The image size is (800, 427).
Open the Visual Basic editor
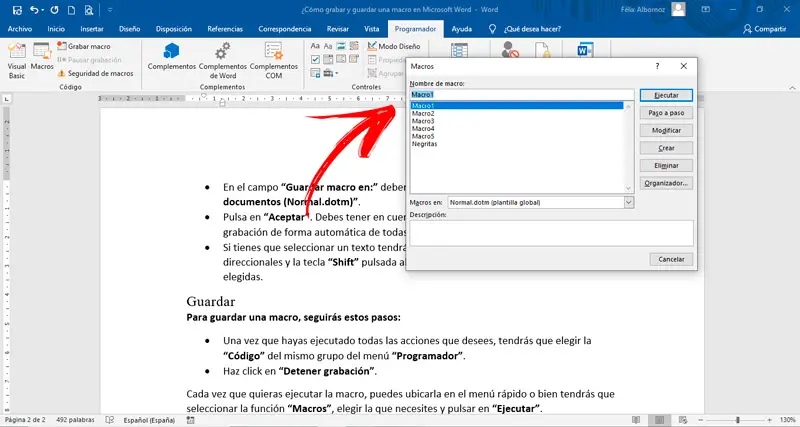pos(16,61)
